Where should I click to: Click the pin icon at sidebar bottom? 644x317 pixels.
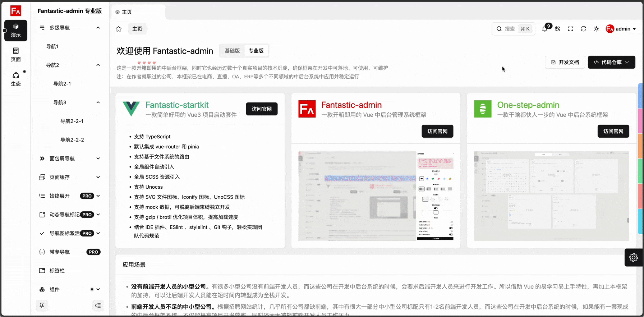pyautogui.click(x=42, y=305)
